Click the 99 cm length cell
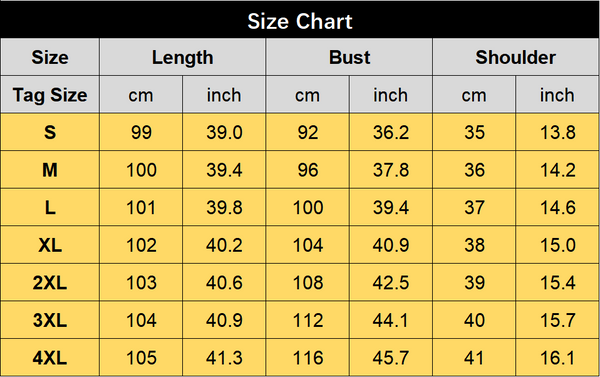 tap(141, 132)
